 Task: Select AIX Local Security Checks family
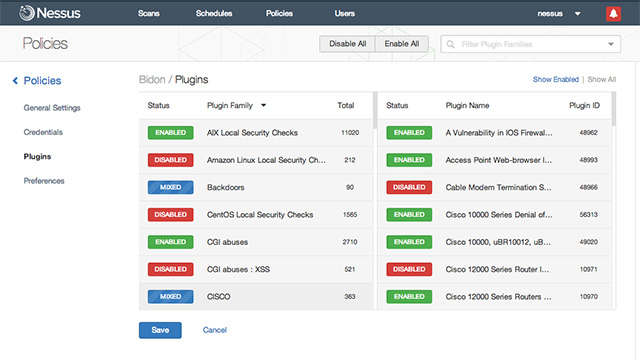pyautogui.click(x=252, y=133)
